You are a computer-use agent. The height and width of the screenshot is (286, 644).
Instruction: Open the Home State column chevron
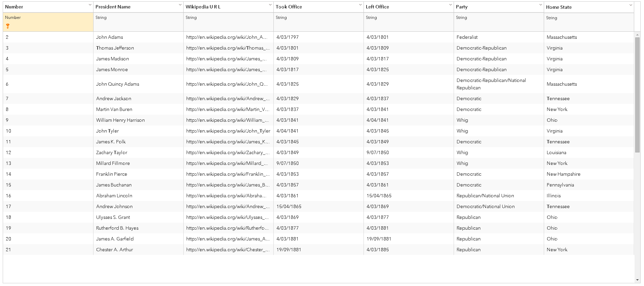(x=630, y=5)
